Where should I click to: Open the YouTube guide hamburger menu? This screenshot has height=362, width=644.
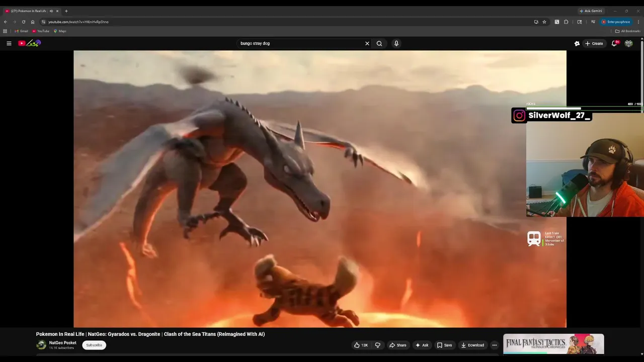(9, 43)
